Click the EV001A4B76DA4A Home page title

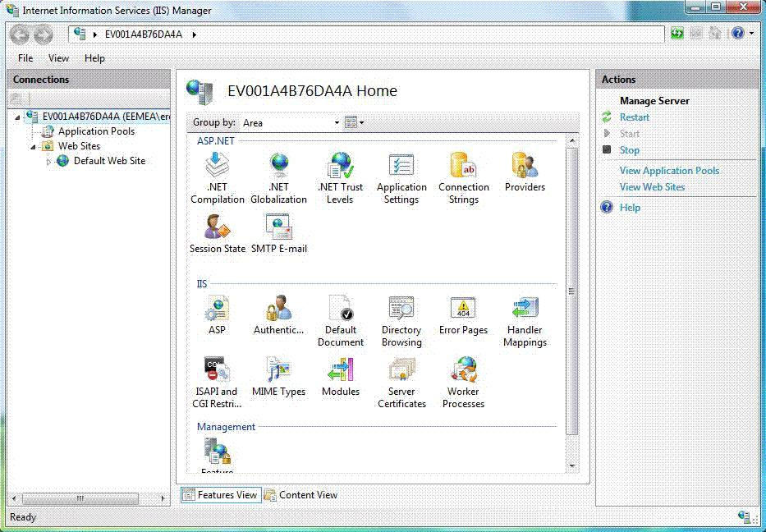(x=312, y=91)
